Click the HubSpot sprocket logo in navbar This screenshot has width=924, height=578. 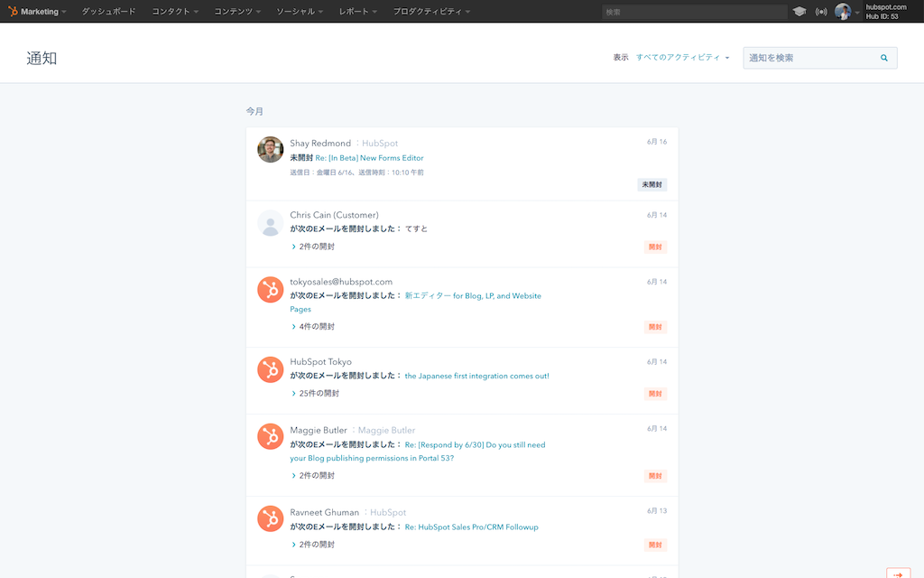click(x=13, y=11)
